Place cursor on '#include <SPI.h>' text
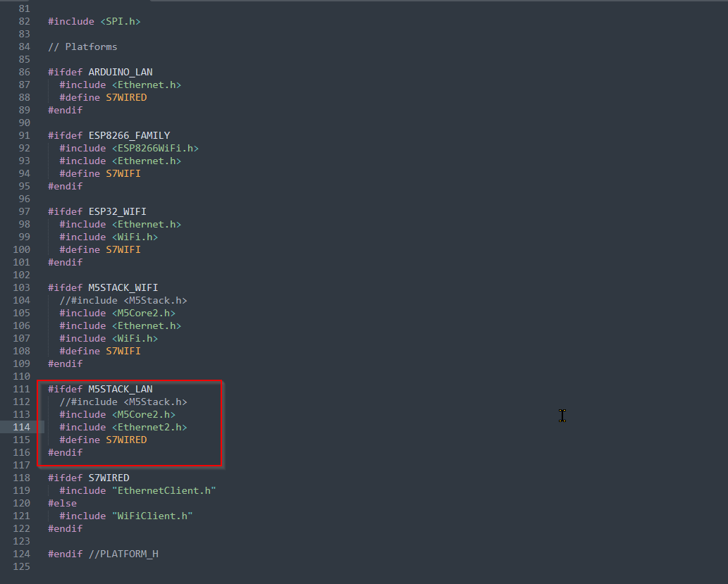Screen dimensions: 728x584 point(94,21)
